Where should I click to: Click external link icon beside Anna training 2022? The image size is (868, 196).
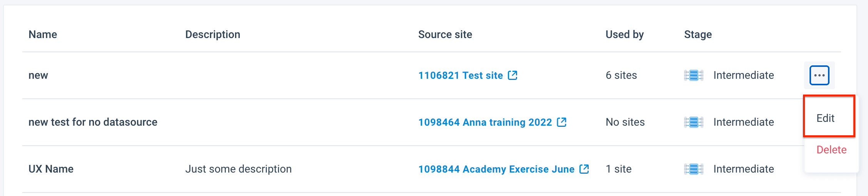[562, 122]
